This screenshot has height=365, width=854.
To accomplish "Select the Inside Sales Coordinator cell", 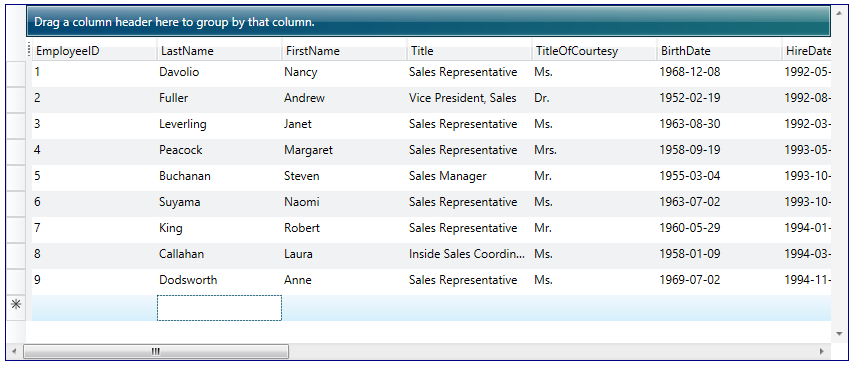I will click(x=469, y=254).
